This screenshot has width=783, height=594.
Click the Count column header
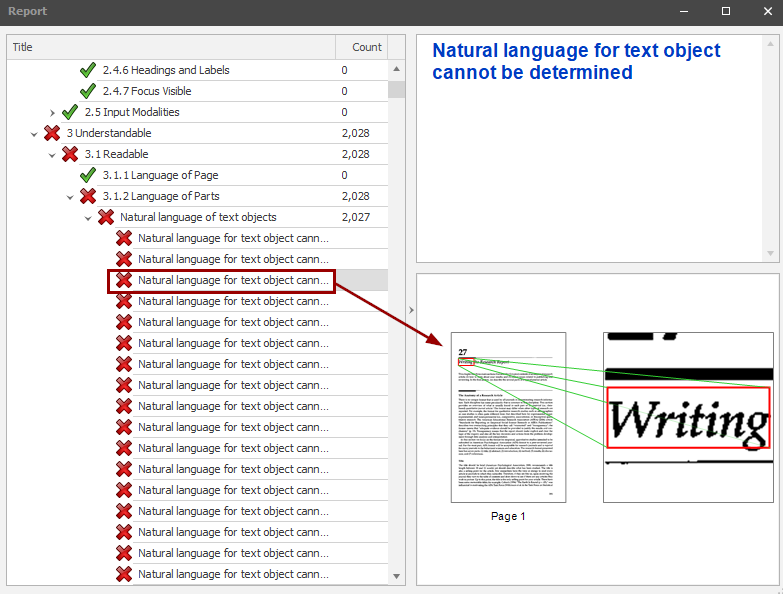[x=362, y=47]
